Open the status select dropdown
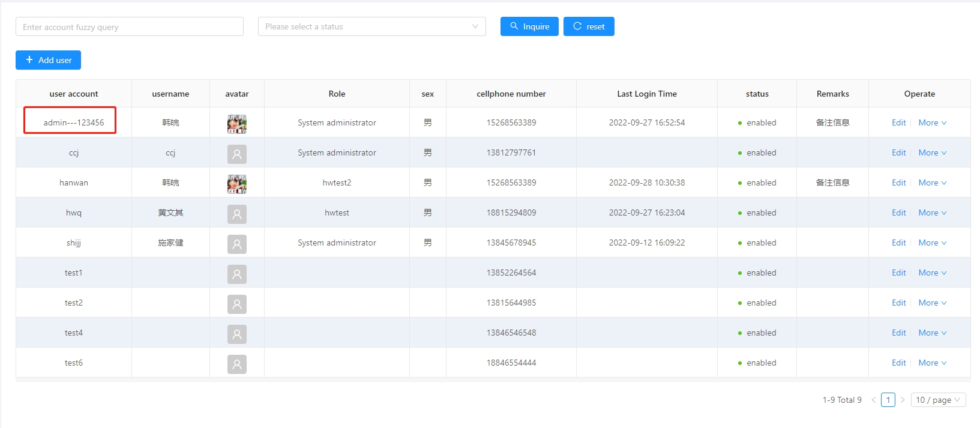980x428 pixels. point(371,26)
